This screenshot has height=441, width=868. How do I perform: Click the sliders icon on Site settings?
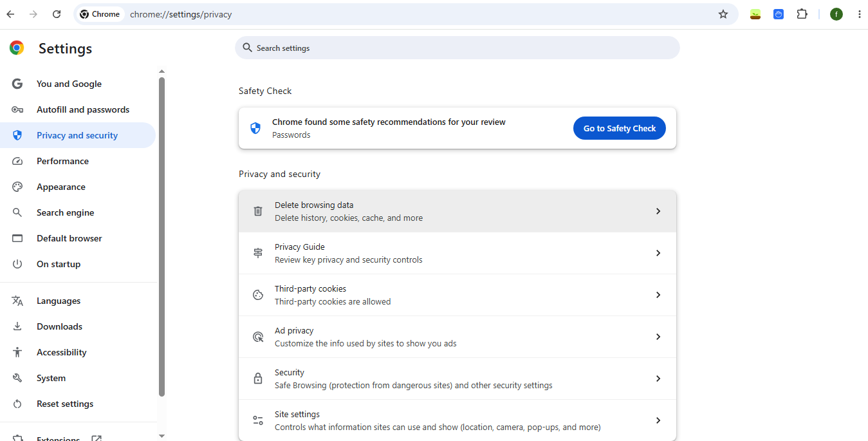[258, 420]
